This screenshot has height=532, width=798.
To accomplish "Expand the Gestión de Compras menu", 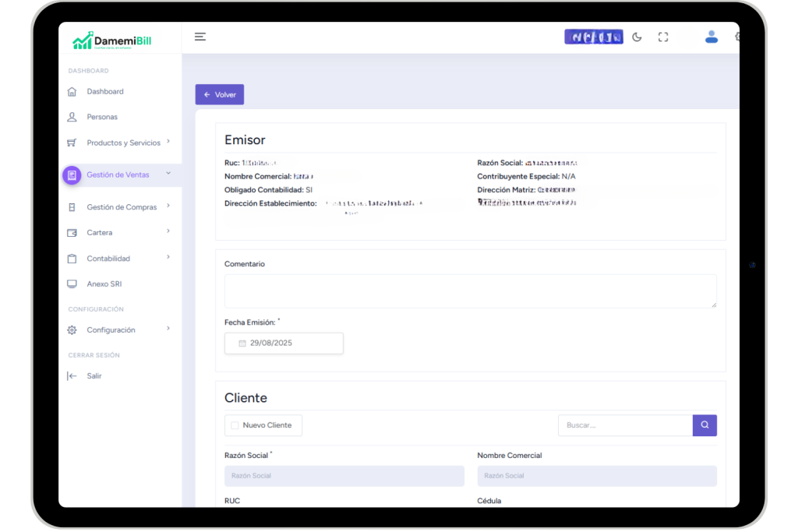I will click(168, 206).
